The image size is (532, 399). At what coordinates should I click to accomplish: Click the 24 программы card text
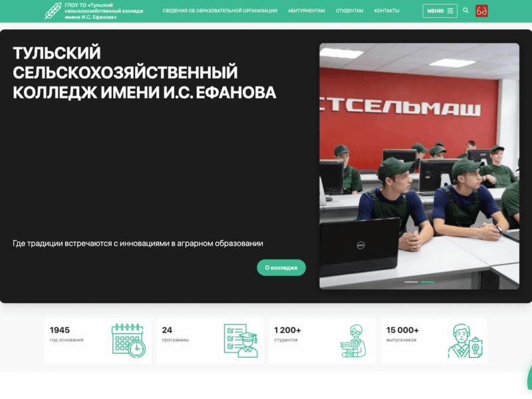coord(175,334)
